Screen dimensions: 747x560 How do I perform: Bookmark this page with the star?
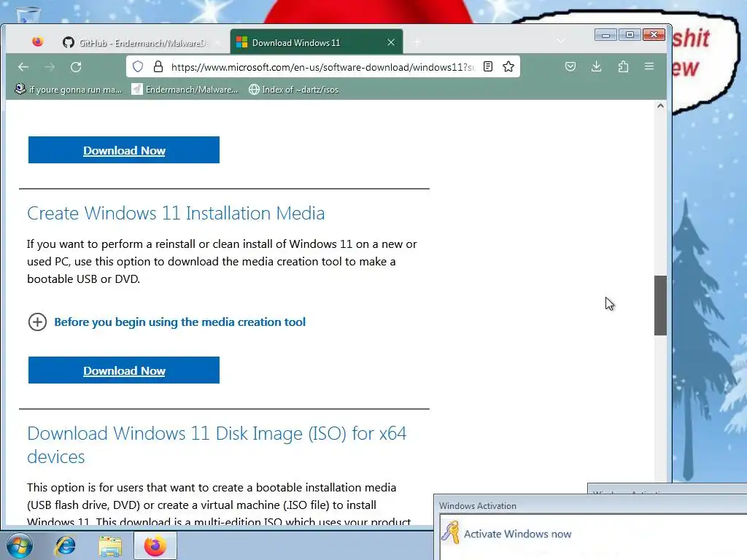click(508, 66)
